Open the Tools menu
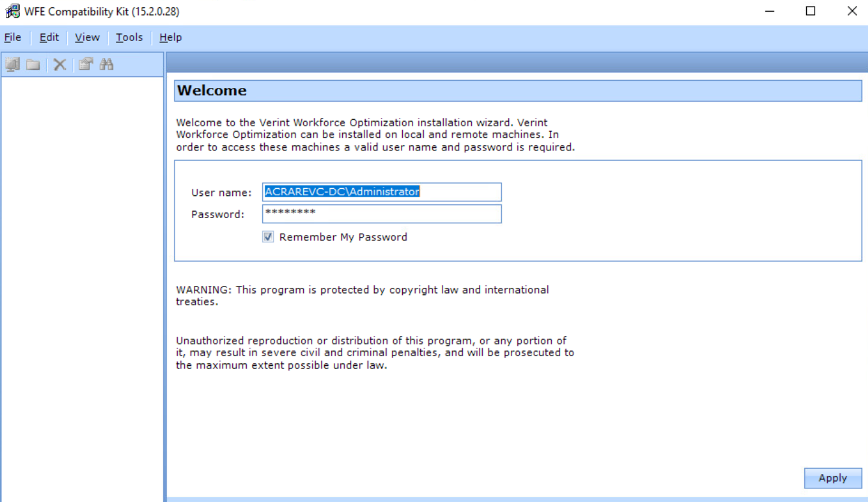This screenshot has width=868, height=502. click(x=129, y=38)
